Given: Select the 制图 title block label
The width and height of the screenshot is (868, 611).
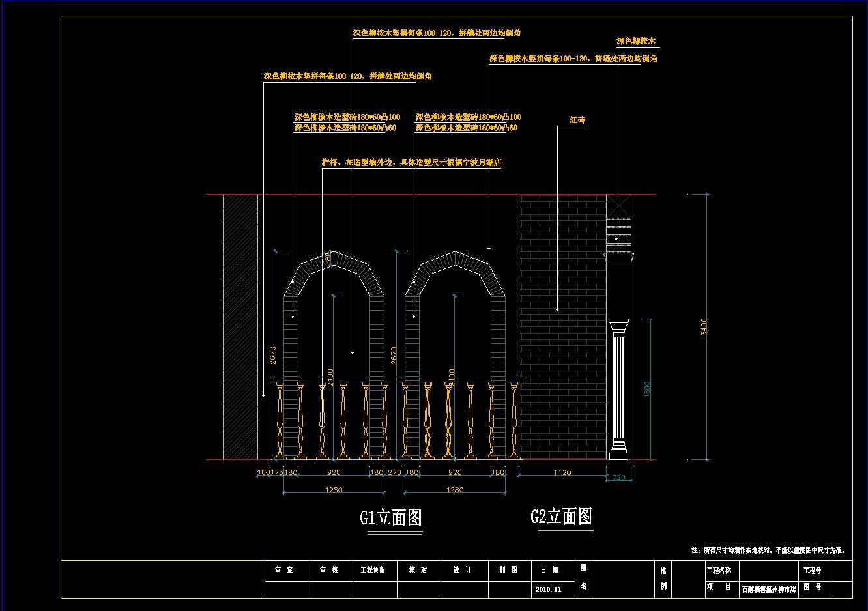Looking at the screenshot, I should 508,570.
